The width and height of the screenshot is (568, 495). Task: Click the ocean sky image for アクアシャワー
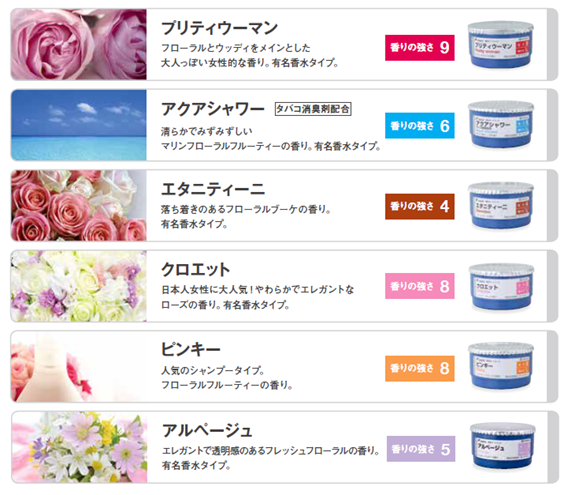click(x=79, y=125)
